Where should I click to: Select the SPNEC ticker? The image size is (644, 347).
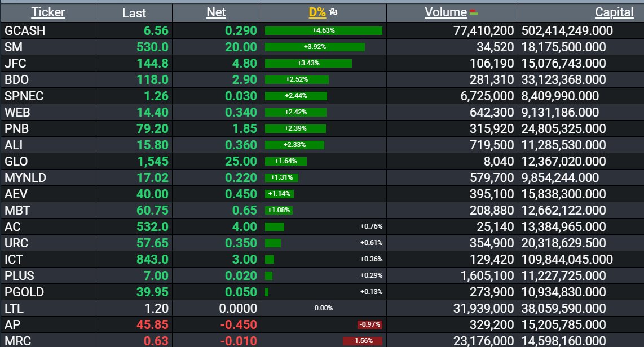[x=24, y=96]
